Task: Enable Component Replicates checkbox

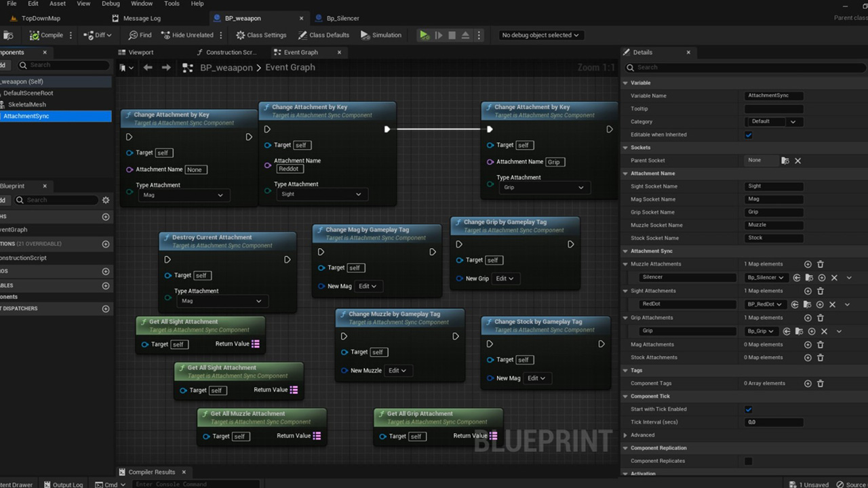Action: (x=749, y=462)
